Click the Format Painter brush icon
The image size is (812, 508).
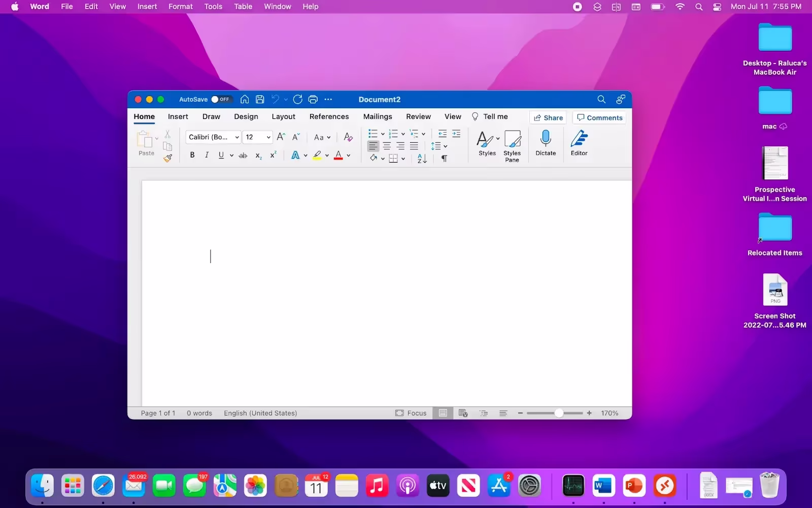pyautogui.click(x=167, y=158)
